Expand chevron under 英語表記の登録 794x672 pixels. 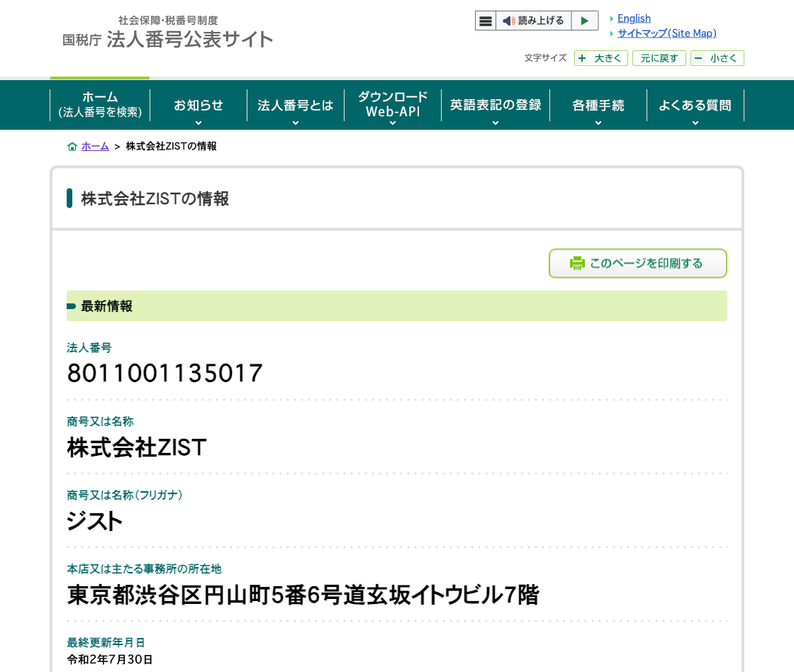[496, 123]
